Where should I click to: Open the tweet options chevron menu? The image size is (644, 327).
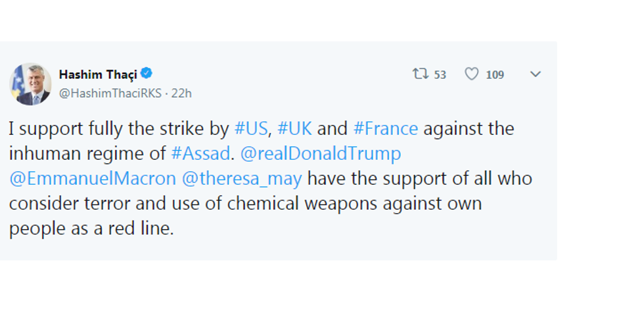point(536,74)
